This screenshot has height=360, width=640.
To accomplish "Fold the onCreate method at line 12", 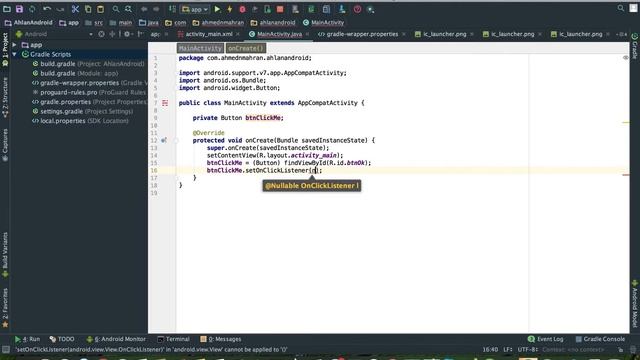I will [x=176, y=140].
